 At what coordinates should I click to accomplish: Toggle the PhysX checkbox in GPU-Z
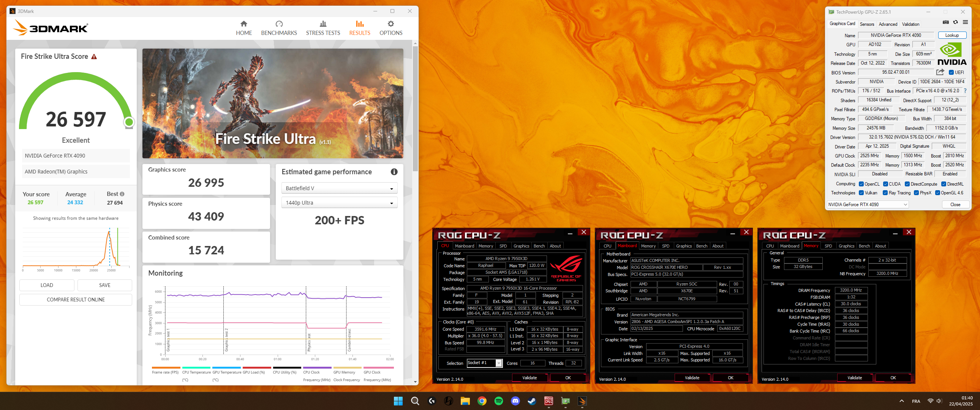click(916, 193)
